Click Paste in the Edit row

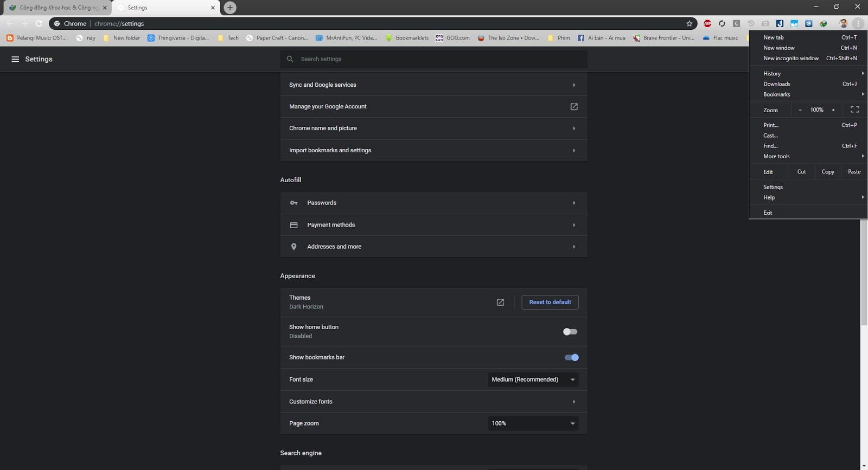pyautogui.click(x=854, y=171)
